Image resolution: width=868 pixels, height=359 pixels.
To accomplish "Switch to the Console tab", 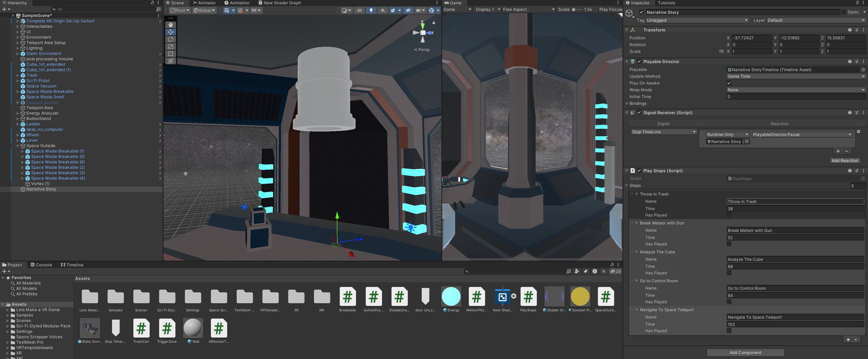I will 41,265.
